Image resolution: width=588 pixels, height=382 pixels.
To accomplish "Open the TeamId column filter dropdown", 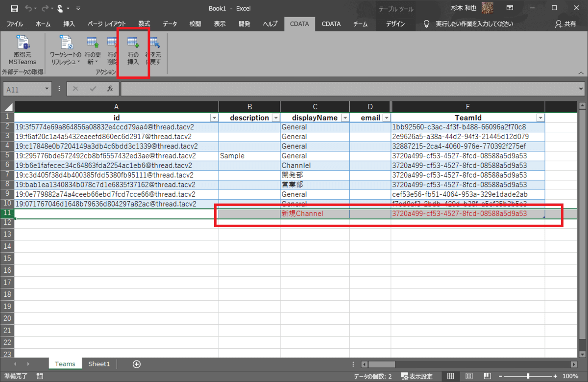I will point(540,118).
